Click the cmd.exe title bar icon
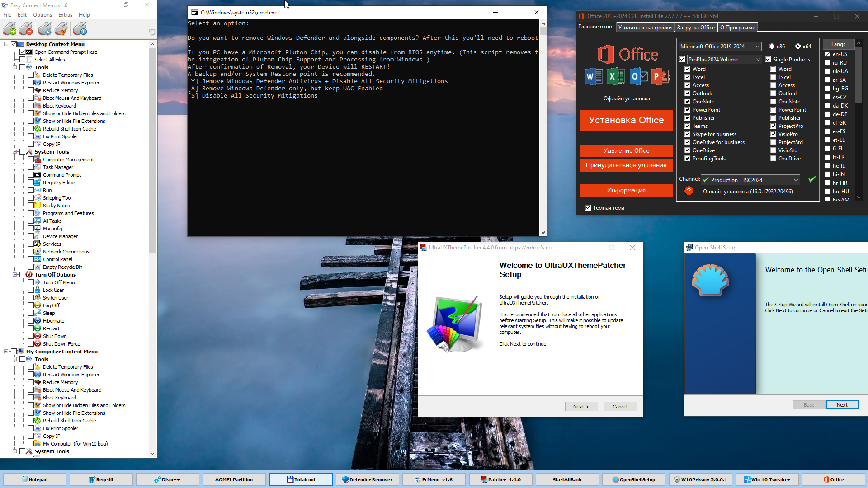This screenshot has width=868, height=488. (195, 13)
